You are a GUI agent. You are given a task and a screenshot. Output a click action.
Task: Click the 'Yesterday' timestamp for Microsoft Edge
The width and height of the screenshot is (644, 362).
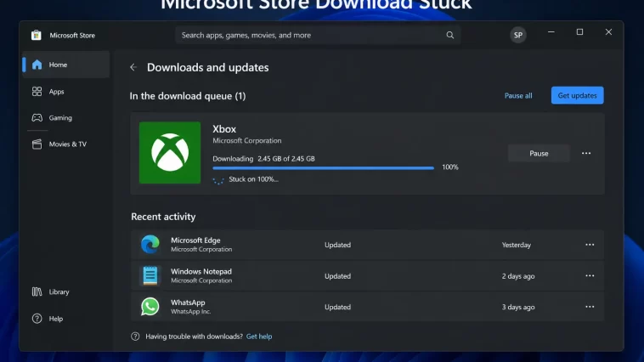517,245
